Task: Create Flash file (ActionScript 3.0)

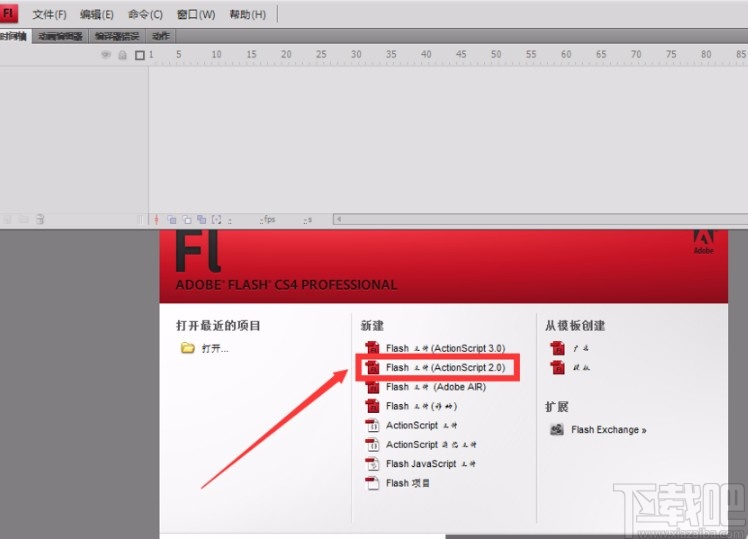Action: click(445, 349)
